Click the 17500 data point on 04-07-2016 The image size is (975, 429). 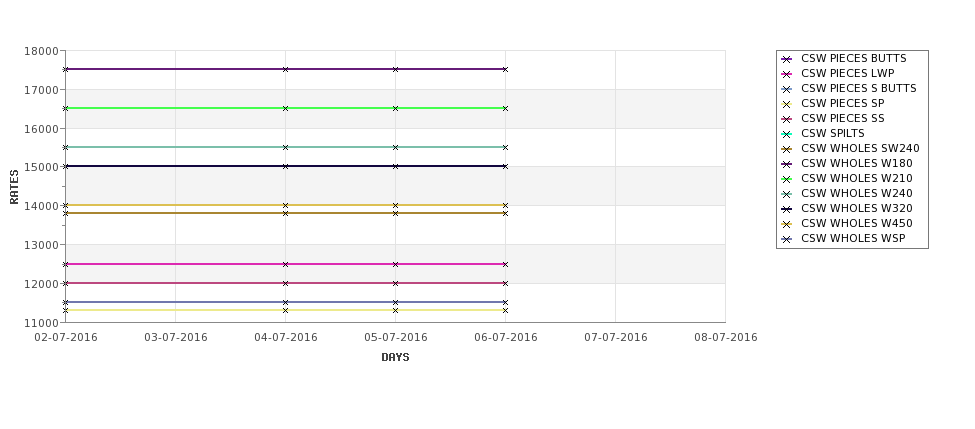[x=285, y=69]
